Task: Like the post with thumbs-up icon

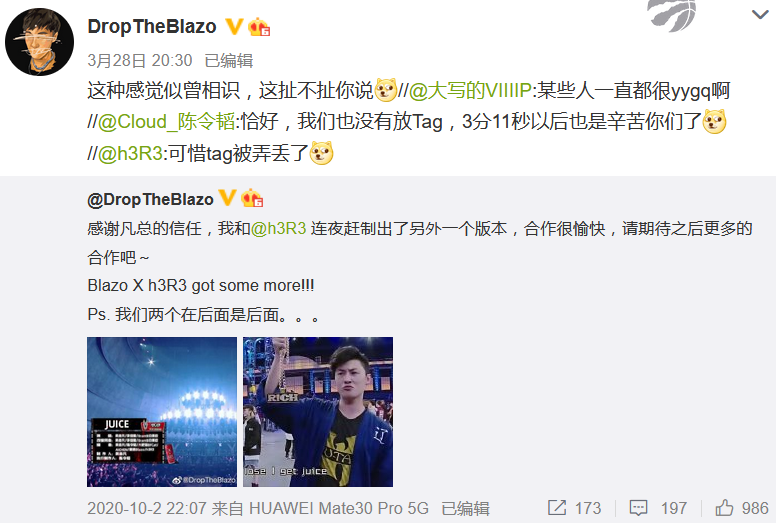Action: tap(724, 508)
